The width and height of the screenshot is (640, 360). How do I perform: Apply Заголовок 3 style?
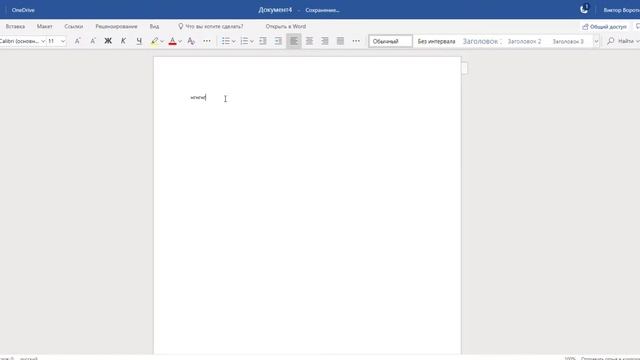point(568,41)
